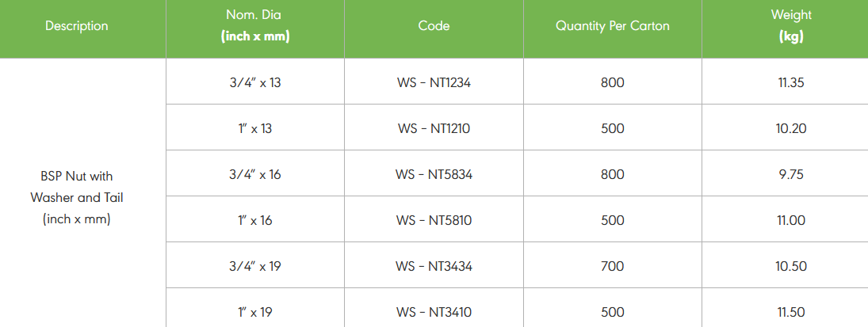Click the Code column header

434,26
